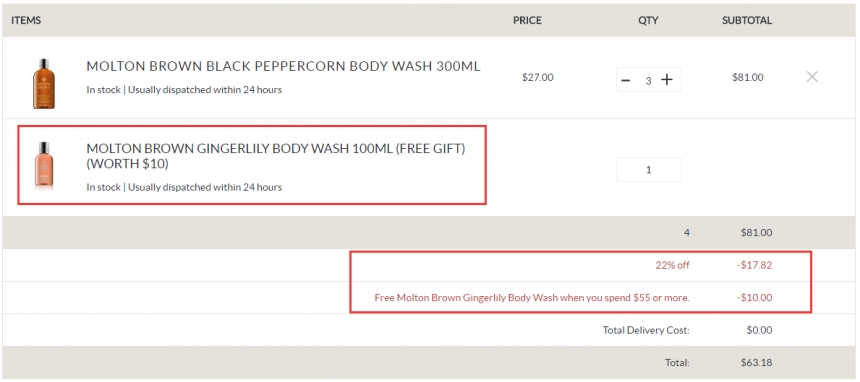The width and height of the screenshot is (860, 382).
Task: Open the Gingerlily Body Wash thumbnail
Action: coord(44,166)
